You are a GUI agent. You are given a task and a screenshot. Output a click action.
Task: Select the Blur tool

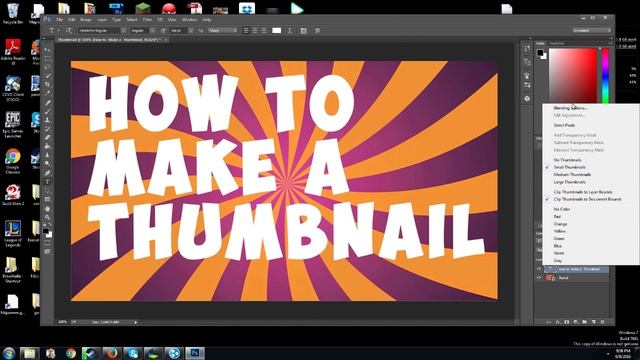coord(47,155)
